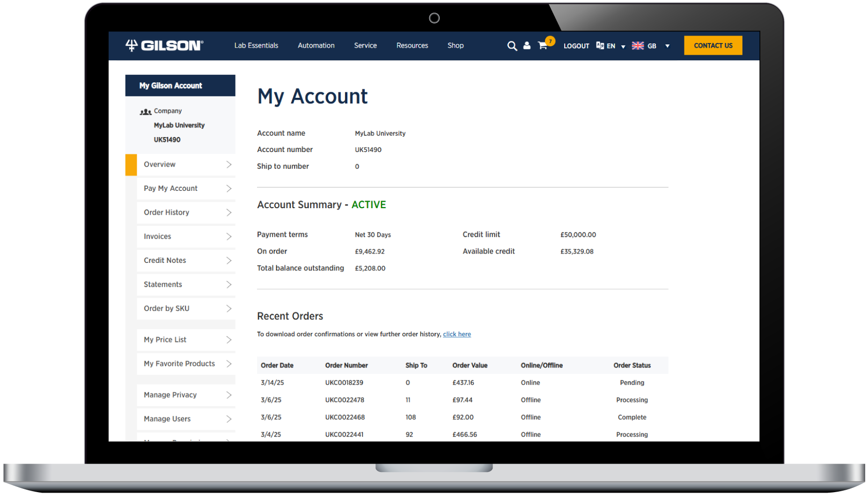
Task: Open Statements in the sidebar
Action: tap(186, 284)
